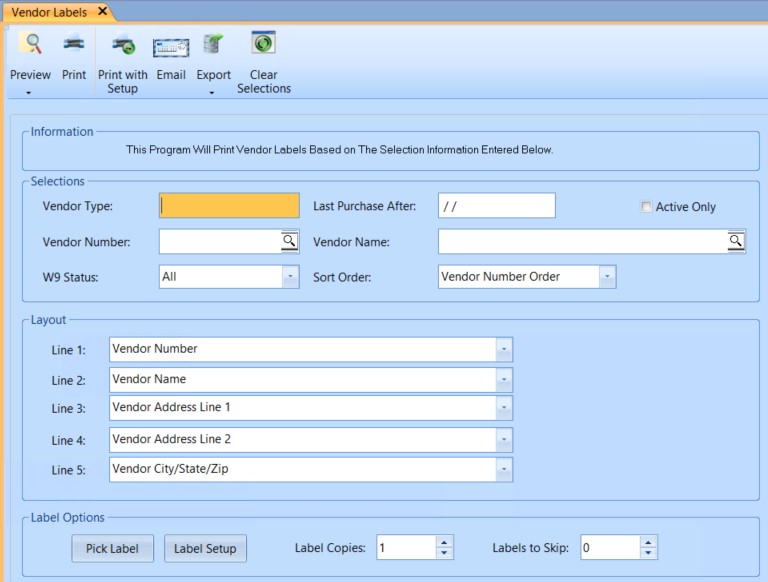768x582 pixels.
Task: Click the Email toolbar icon
Action: click(x=171, y=46)
